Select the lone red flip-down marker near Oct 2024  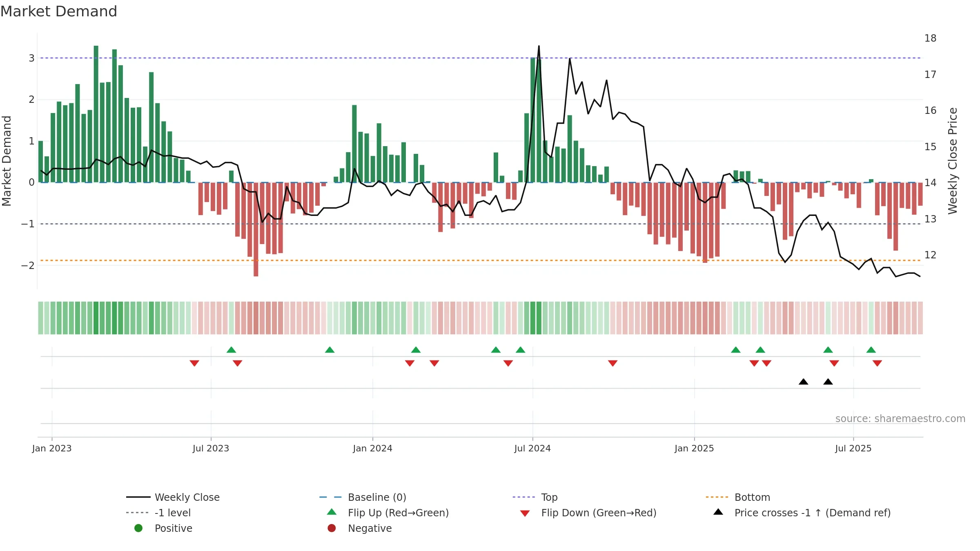612,363
